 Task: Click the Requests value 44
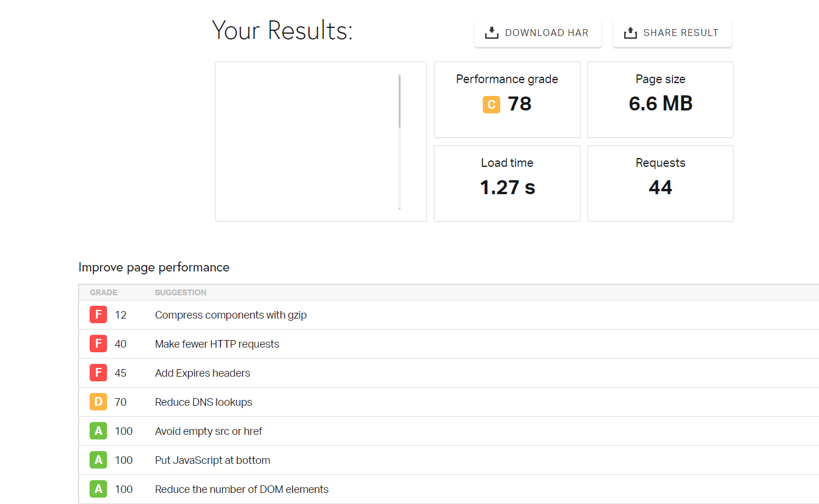[660, 188]
